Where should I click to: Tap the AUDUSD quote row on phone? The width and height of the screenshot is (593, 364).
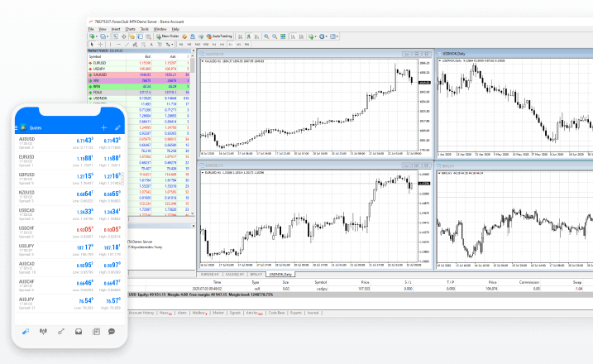[x=70, y=143]
